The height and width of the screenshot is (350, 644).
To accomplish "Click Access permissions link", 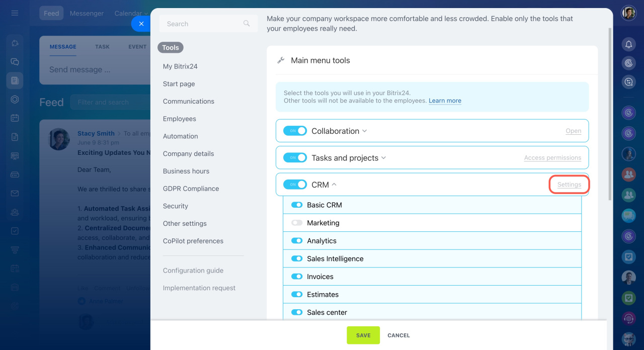I will click(x=552, y=157).
